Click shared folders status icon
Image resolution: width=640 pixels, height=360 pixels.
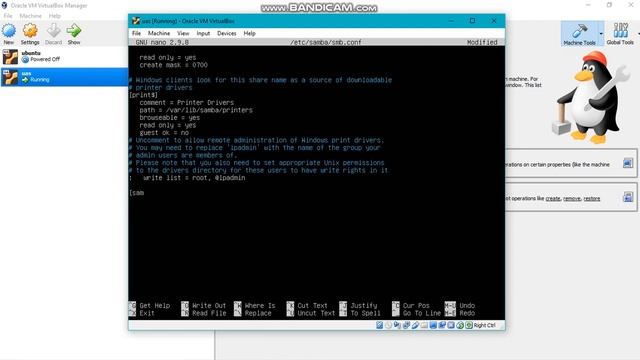[424, 325]
